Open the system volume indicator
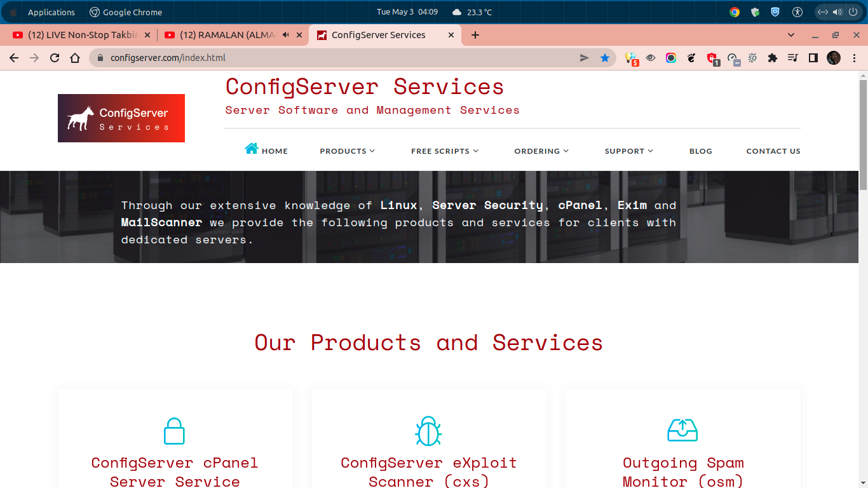This screenshot has width=868, height=488. 837,12
